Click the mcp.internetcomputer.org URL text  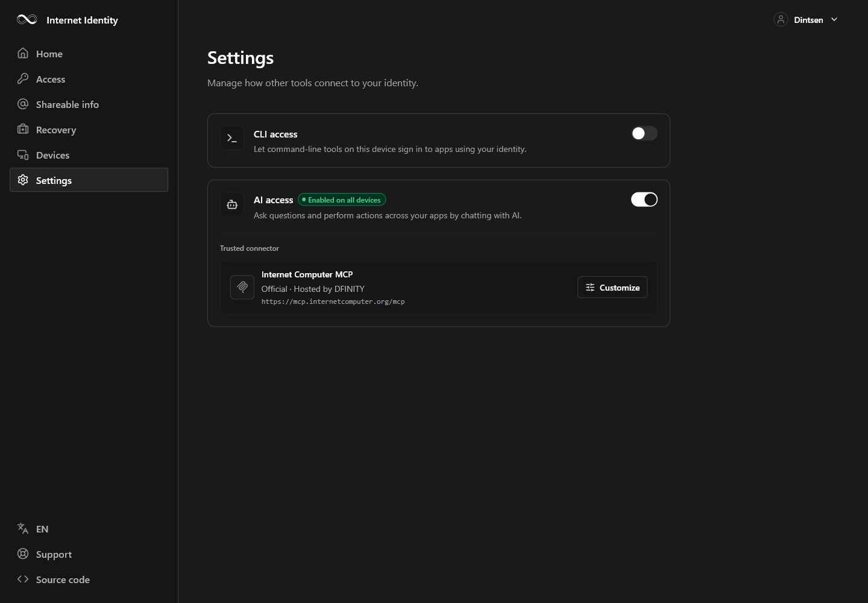333,301
